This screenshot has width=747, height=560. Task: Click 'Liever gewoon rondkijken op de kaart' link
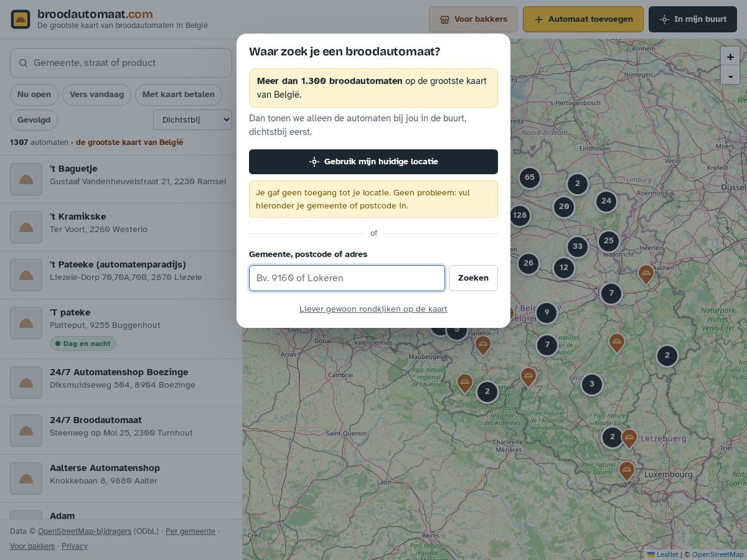pos(374,309)
